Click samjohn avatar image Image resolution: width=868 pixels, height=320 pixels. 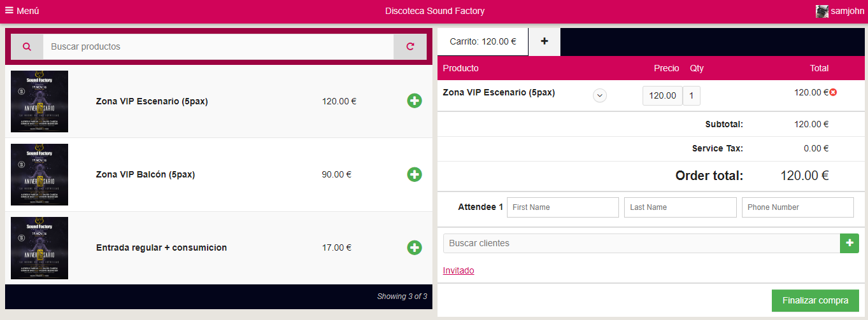point(822,11)
